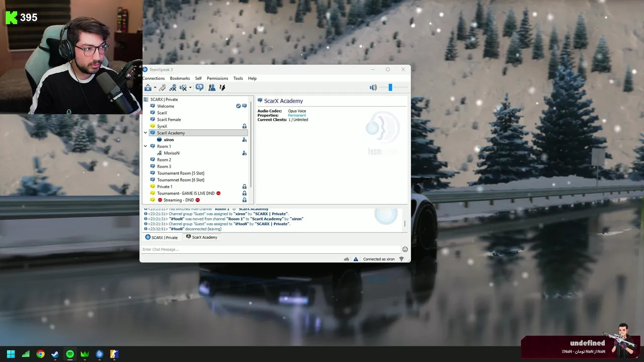This screenshot has width=644, height=362.
Task: Click the 'Connected as xiron' status text
Action: click(x=379, y=259)
